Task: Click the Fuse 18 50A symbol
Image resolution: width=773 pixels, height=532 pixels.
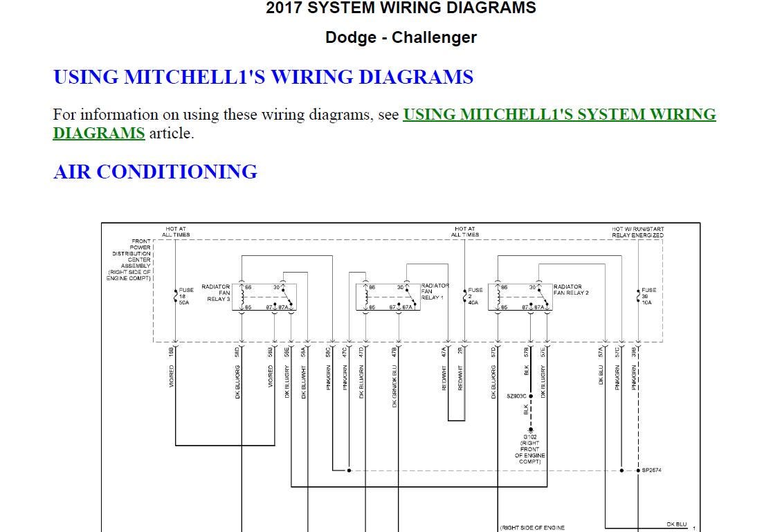Action: tap(176, 296)
